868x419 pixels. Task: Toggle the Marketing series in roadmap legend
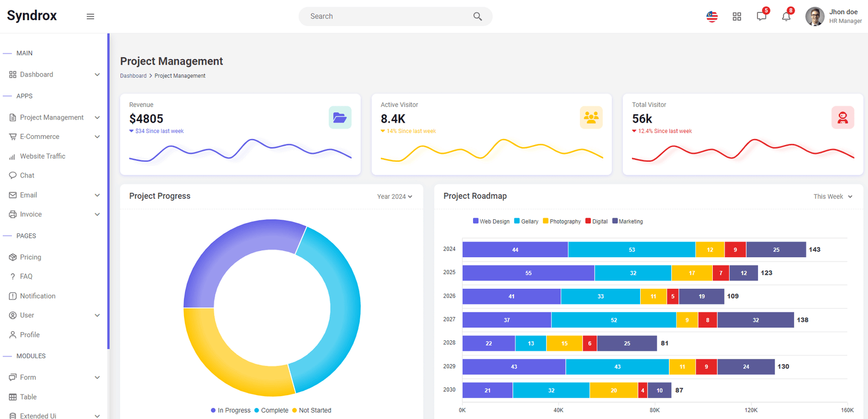pyautogui.click(x=628, y=221)
